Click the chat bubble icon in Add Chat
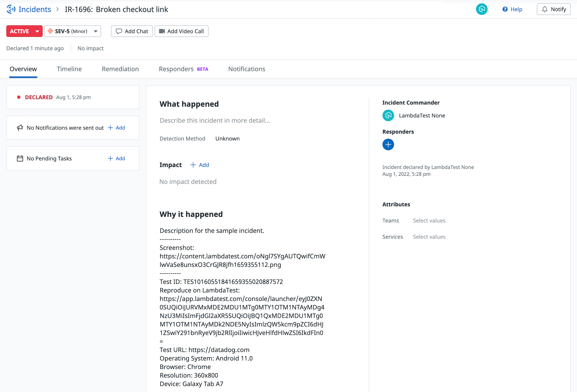This screenshot has width=577, height=392. coord(119,31)
